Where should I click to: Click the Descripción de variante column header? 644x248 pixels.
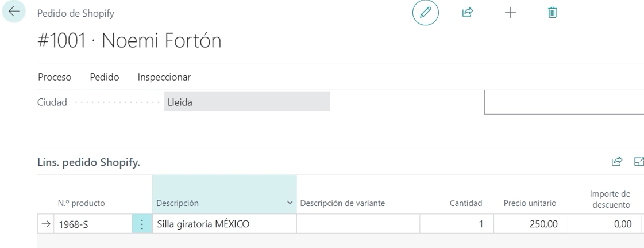coord(342,203)
